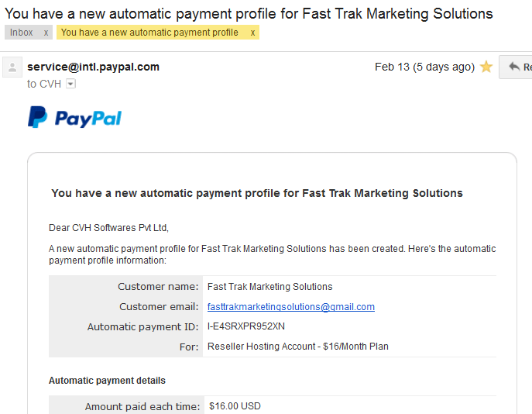
Task: Select the $16.00 USD amount value
Action: pyautogui.click(x=235, y=405)
